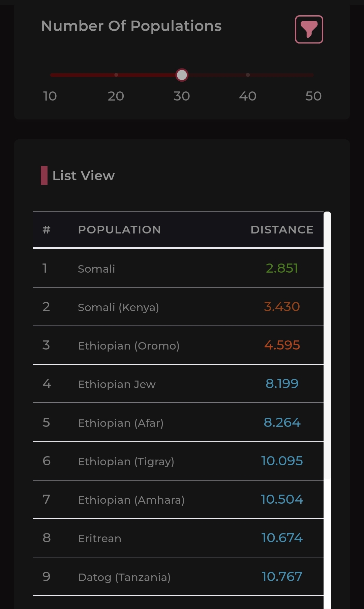Viewport: 364px width, 609px height.
Task: Click the # column header
Action: pos(47,230)
